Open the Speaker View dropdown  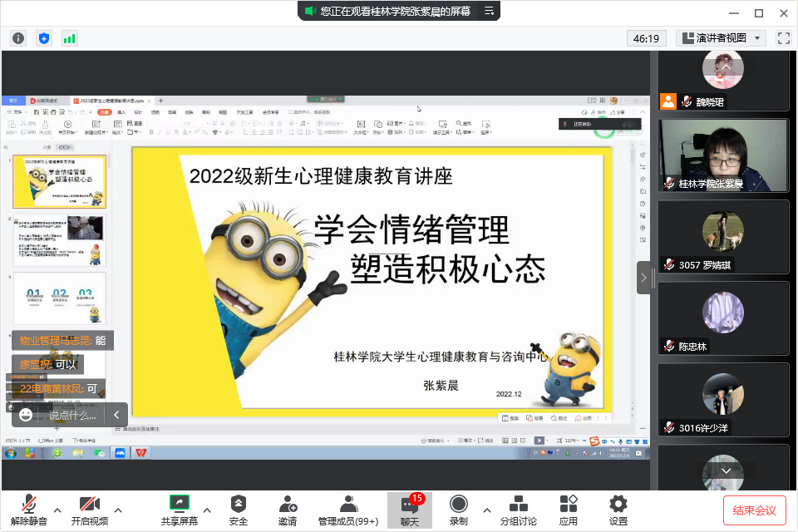tap(721, 38)
